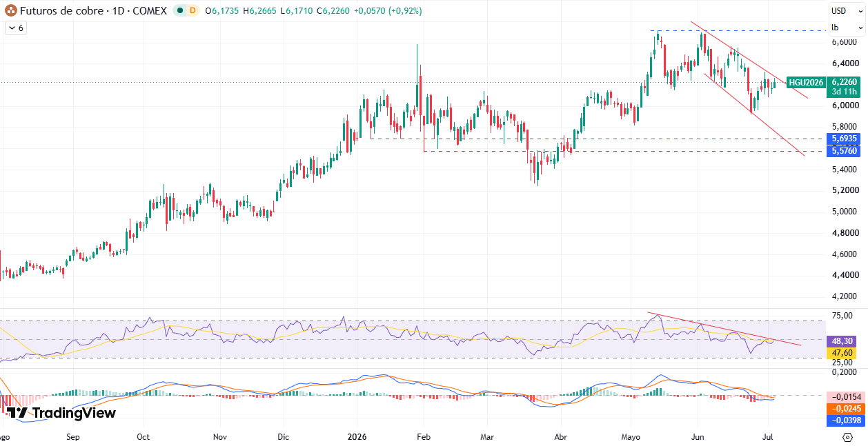The width and height of the screenshot is (868, 446).
Task: Click the 2026 label on time axis
Action: tap(357, 437)
